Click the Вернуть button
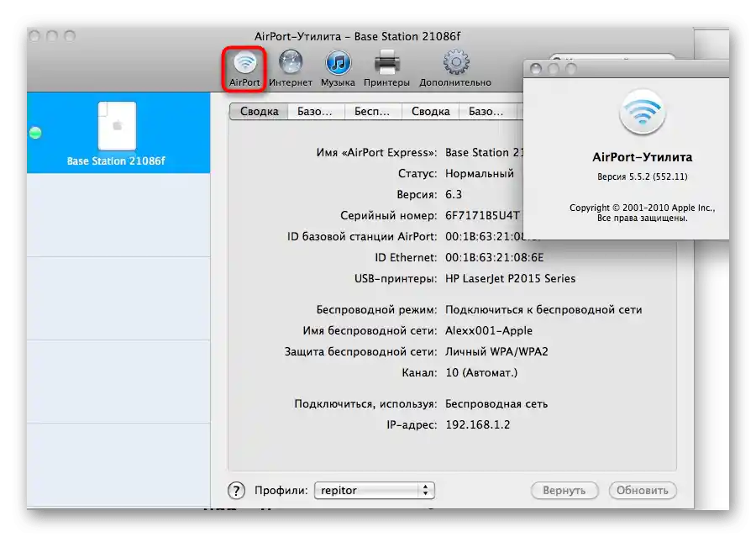The height and width of the screenshot is (537, 756). [564, 490]
